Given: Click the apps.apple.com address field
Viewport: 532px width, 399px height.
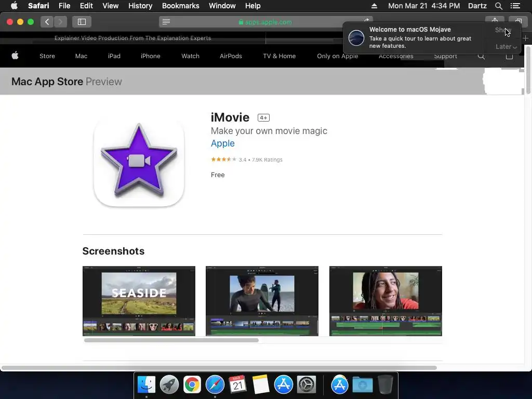Looking at the screenshot, I should pos(265,22).
